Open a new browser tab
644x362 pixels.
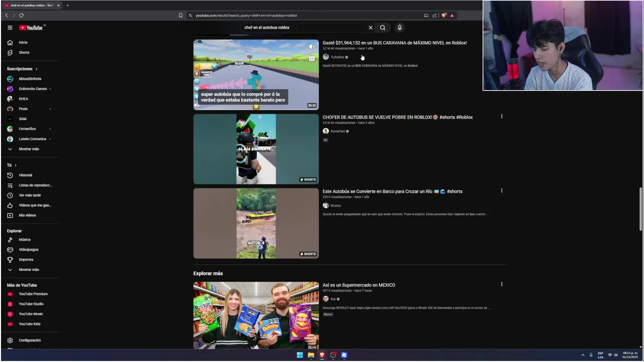pos(67,5)
